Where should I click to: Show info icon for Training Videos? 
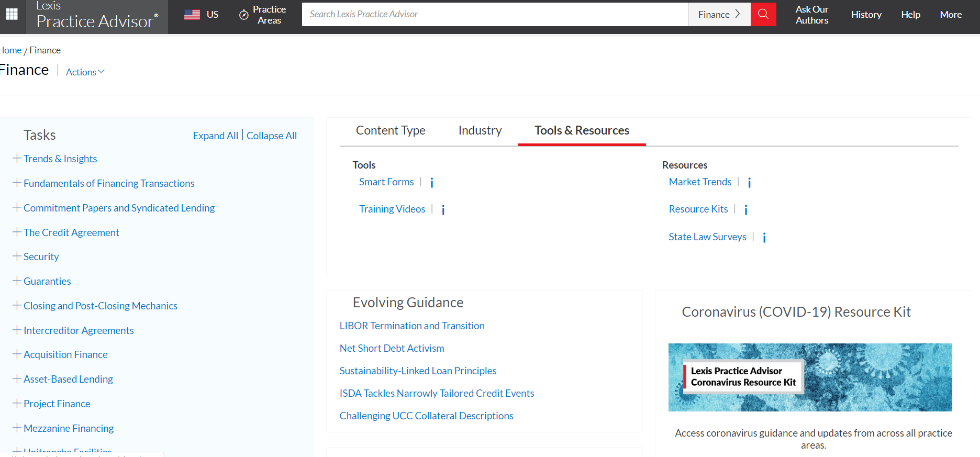pyautogui.click(x=443, y=209)
